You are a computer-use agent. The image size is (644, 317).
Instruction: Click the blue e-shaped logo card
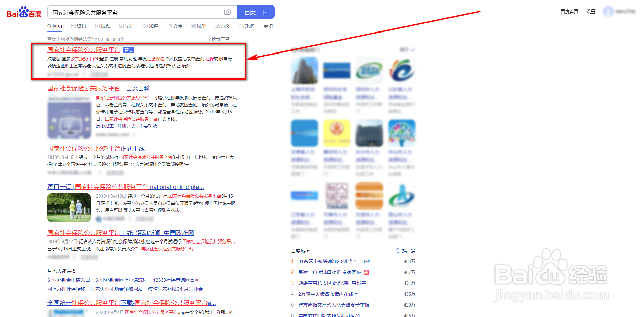click(x=402, y=70)
